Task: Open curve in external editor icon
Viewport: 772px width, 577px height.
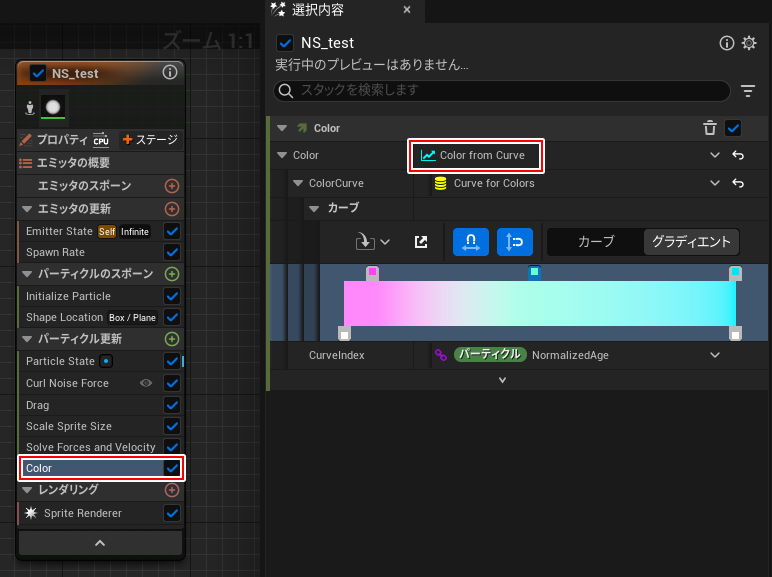Action: tap(421, 242)
